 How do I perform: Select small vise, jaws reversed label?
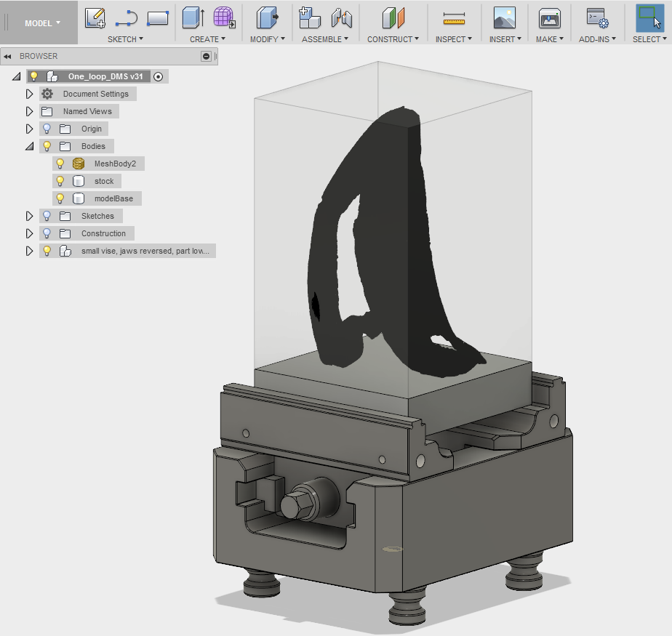coord(145,251)
